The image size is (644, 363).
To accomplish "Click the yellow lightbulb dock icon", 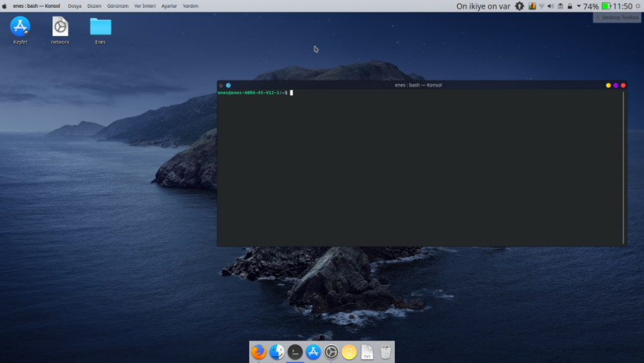I will click(x=349, y=352).
